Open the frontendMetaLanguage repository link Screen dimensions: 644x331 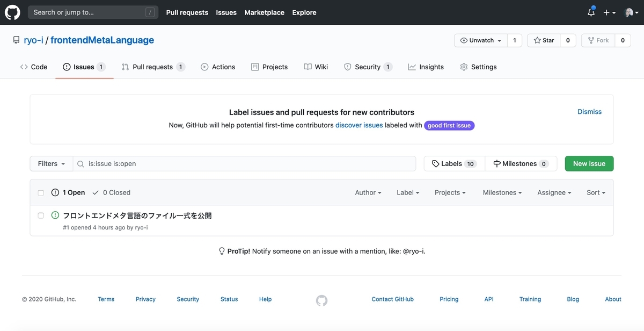pos(102,40)
